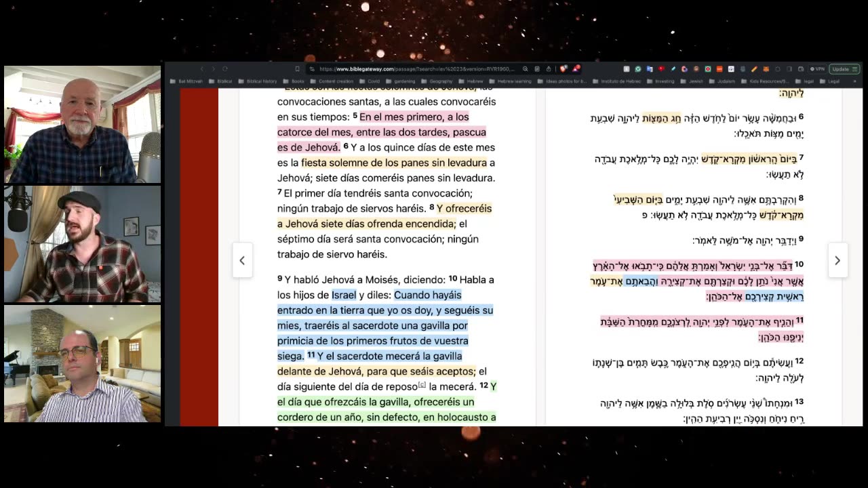Open the Ideas photos bookmarks folder
This screenshot has height=488, width=868.
coord(561,81)
